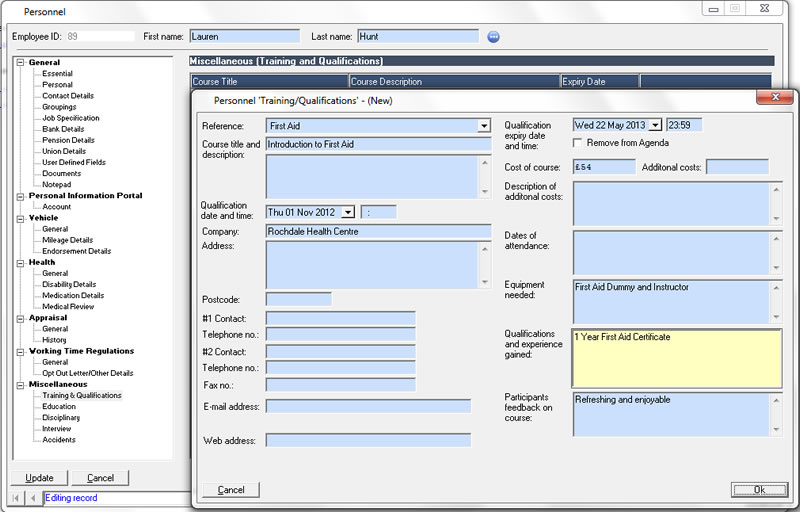Open the Reference dropdown showing First Aid
This screenshot has height=512, width=800.
484,126
